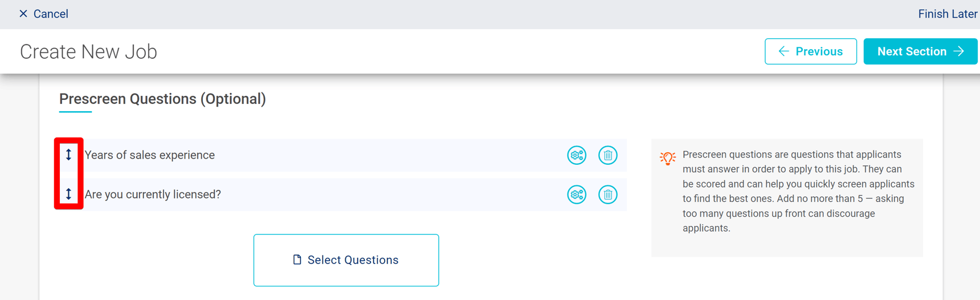Click the orange lightbulb tip icon
The width and height of the screenshot is (980, 300).
pyautogui.click(x=667, y=158)
